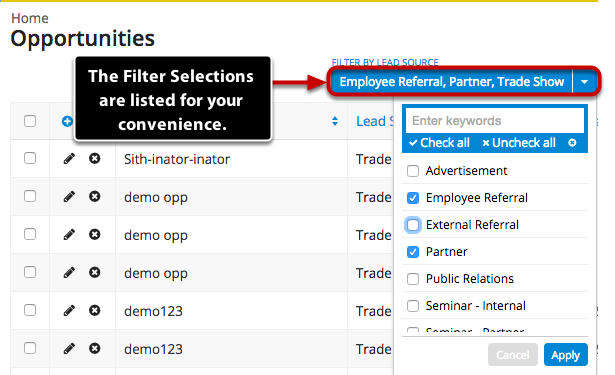Click pencil icon on first demo opp row
This screenshot has height=375, width=615.
[x=69, y=197]
